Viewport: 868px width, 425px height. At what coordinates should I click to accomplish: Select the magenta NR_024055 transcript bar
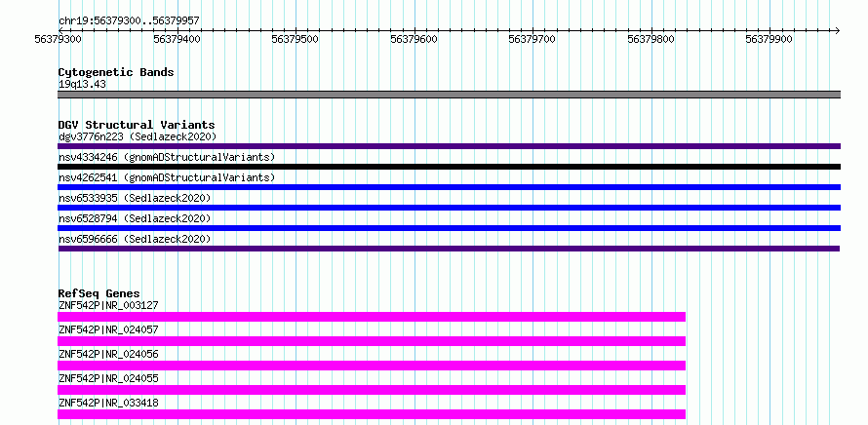coord(372,390)
